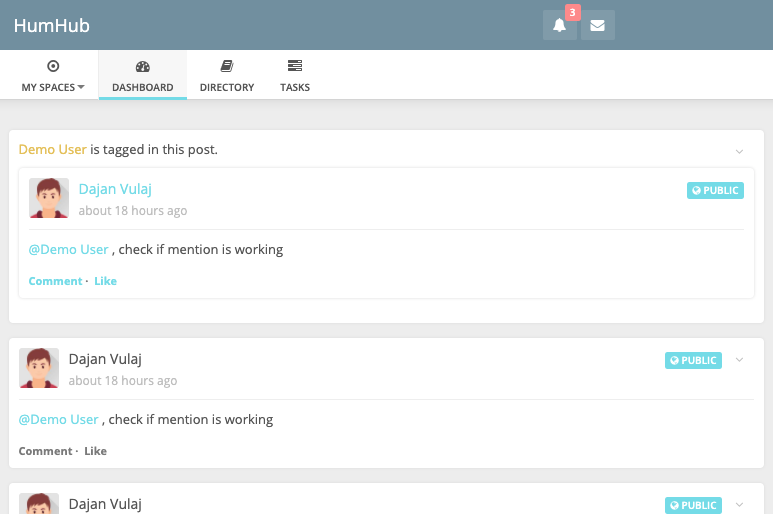Screen dimensions: 773x514
Task: Click the Dashboard gauge icon
Action: (142, 67)
